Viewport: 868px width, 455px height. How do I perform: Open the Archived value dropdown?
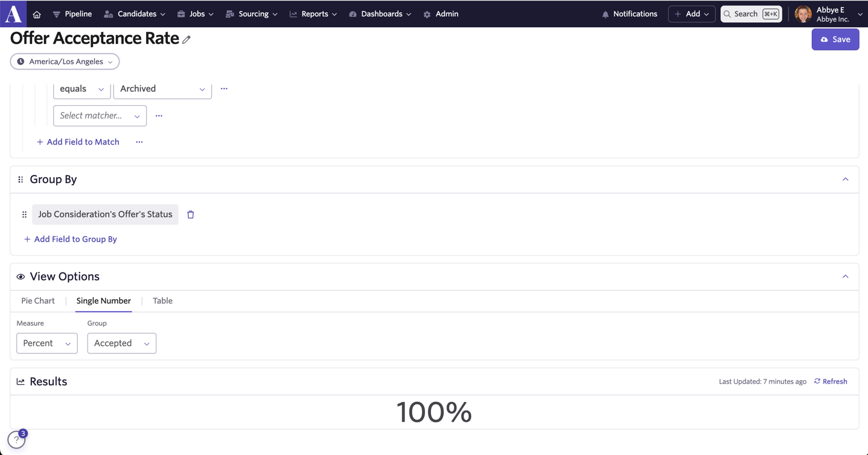162,89
